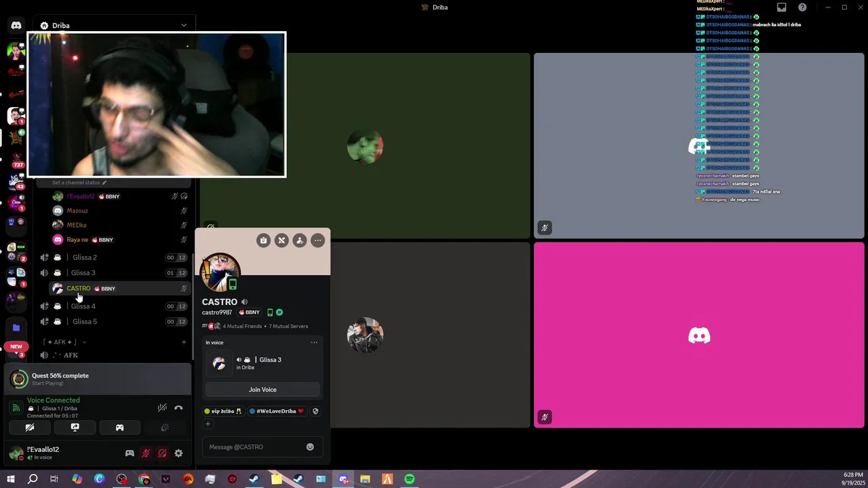The image size is (868, 488).
Task: Click the Join Voice button
Action: [262, 390]
